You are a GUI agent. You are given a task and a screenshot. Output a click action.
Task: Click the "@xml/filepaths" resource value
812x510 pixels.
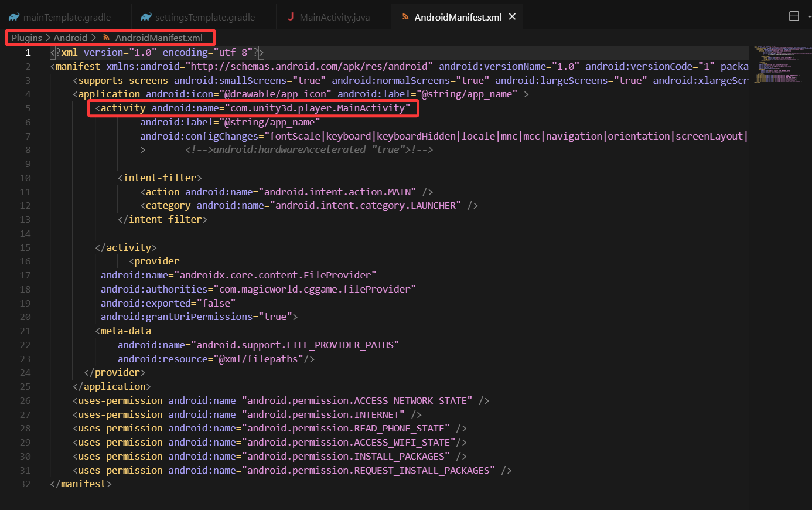[258, 359]
